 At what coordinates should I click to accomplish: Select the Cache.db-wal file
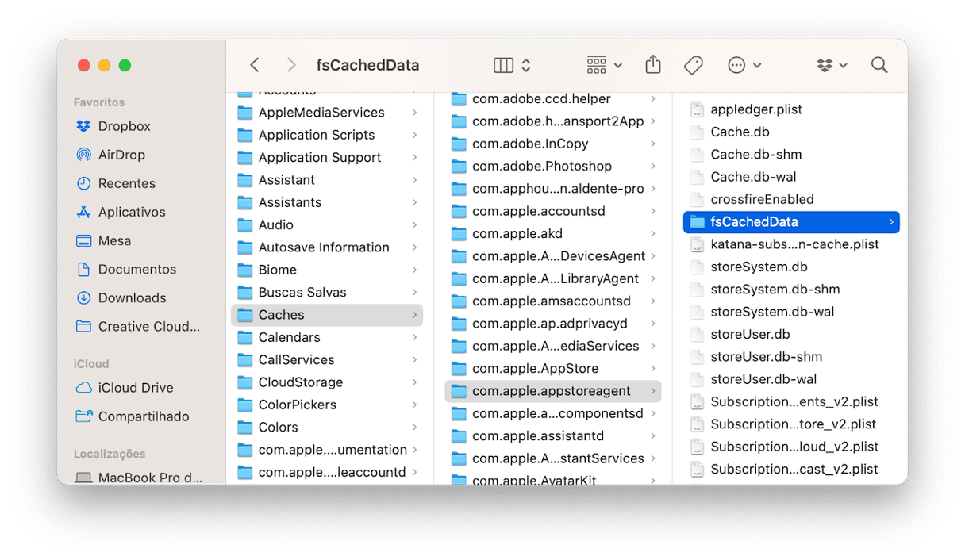click(791, 177)
